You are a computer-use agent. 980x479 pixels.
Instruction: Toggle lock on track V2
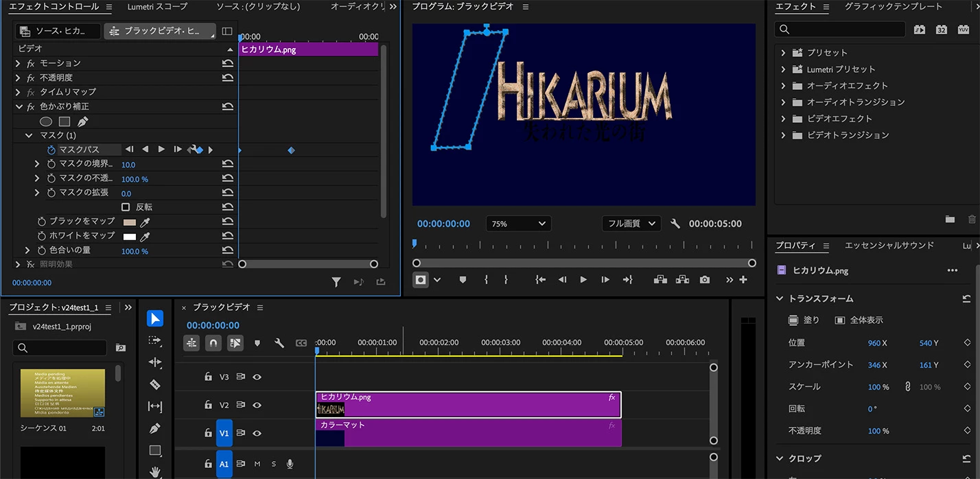208,405
